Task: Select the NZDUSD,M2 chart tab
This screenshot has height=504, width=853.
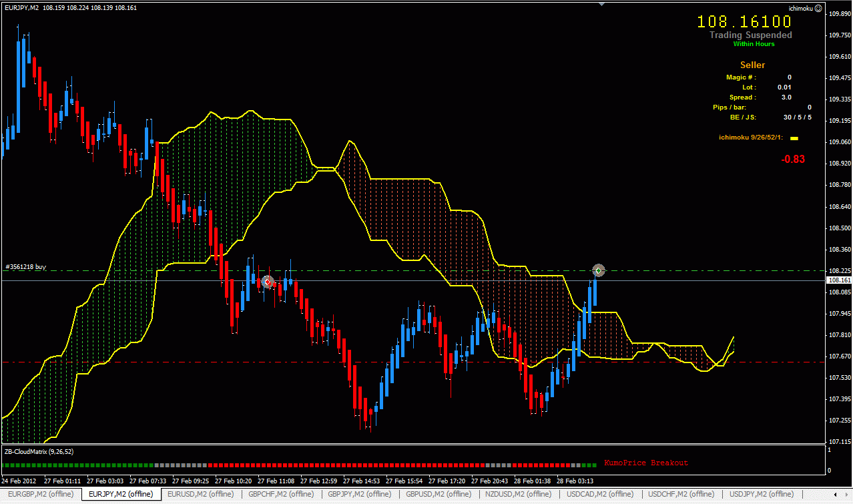Action: pos(519,494)
